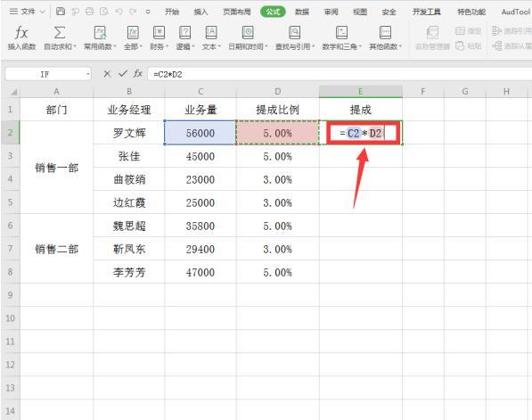532x420 pixels.
Task: Select the cell containing 李芳芳
Action: pyautogui.click(x=129, y=272)
